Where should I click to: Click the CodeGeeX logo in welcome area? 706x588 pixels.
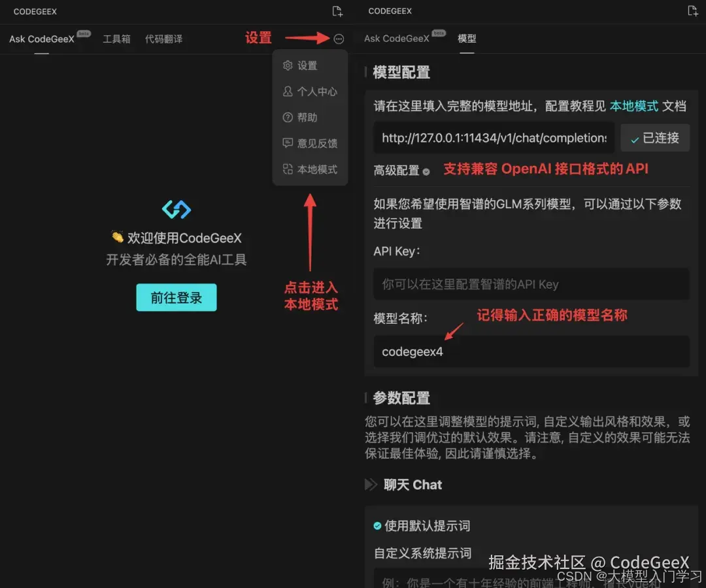(176, 209)
